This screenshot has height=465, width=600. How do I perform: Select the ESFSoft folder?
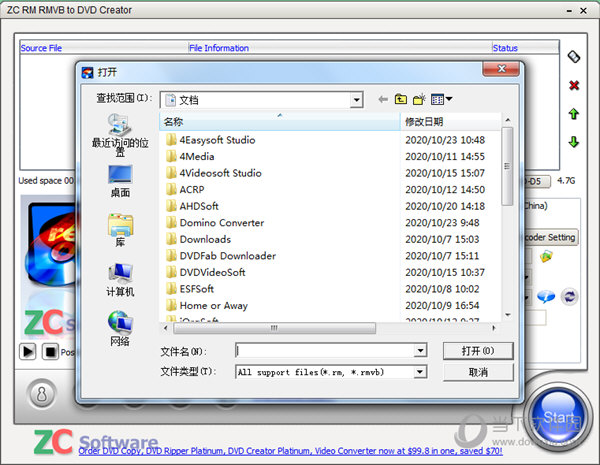(190, 289)
